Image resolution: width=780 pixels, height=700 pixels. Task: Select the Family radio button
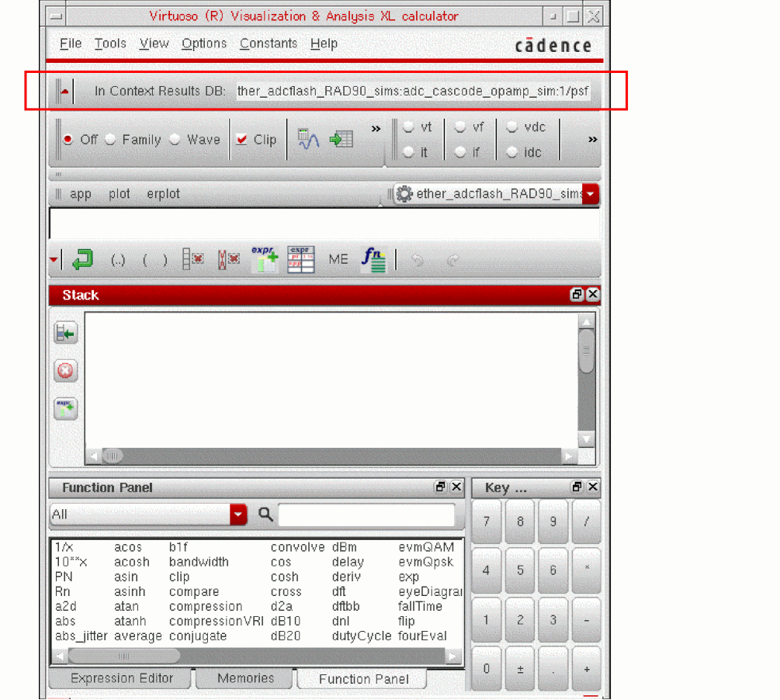(x=110, y=140)
